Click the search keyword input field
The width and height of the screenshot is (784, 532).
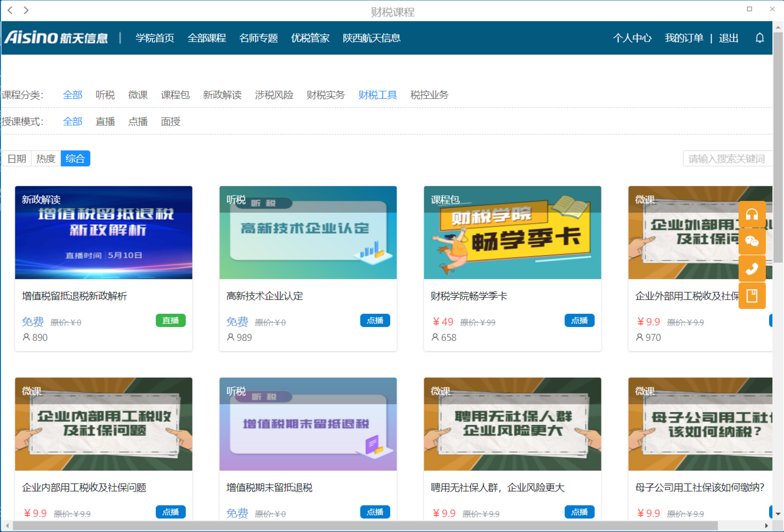727,158
